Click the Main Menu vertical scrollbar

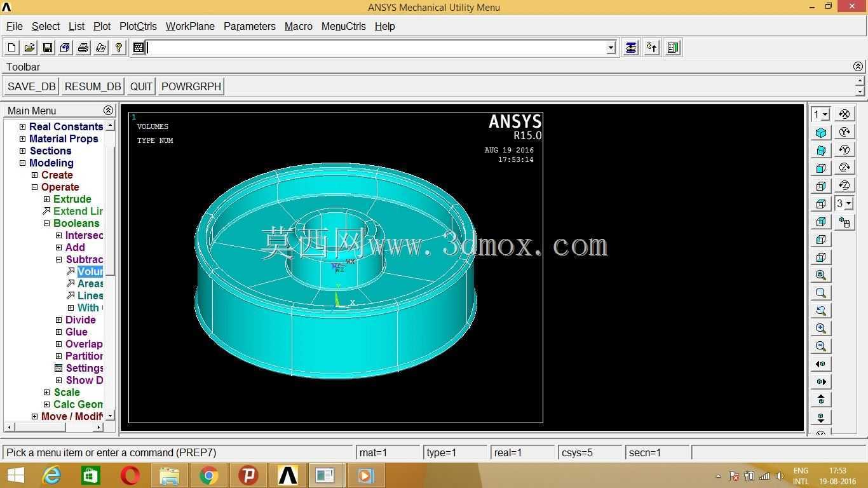110,270
